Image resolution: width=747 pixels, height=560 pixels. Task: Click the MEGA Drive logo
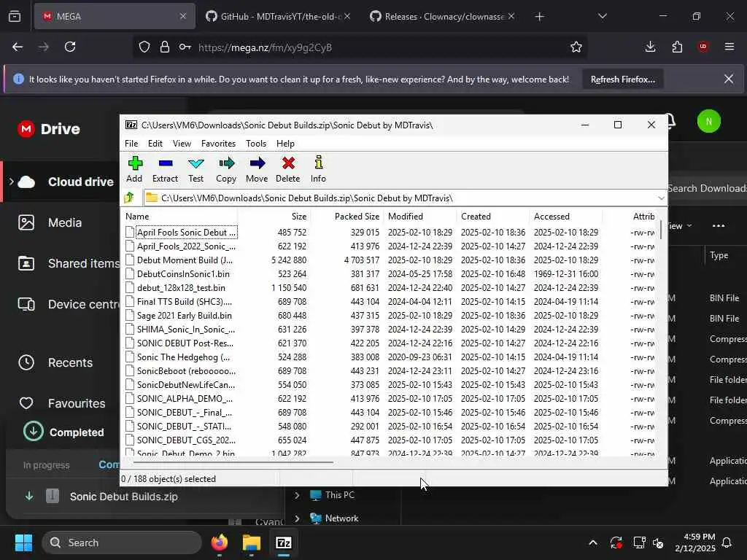(x=49, y=128)
